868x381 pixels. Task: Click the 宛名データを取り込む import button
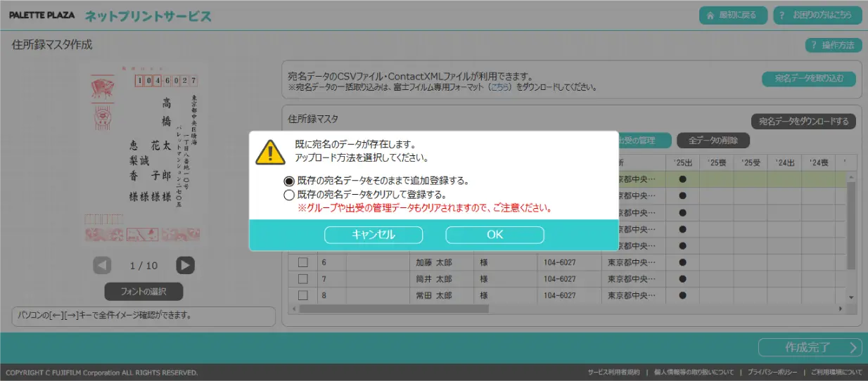pyautogui.click(x=808, y=79)
